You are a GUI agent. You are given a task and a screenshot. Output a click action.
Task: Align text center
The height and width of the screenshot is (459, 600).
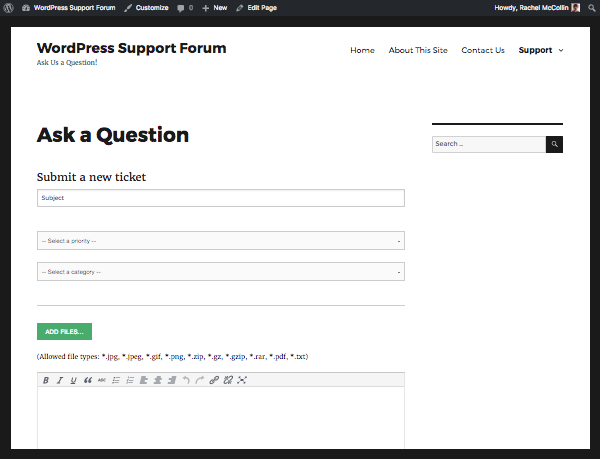[158, 380]
